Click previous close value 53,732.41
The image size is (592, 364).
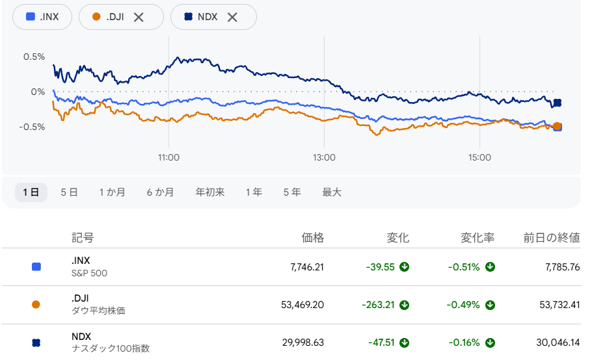coord(560,305)
